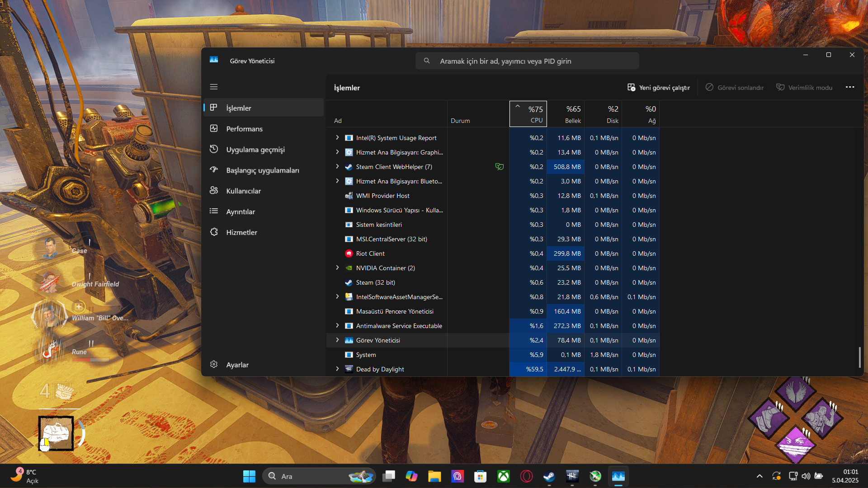Viewport: 868px width, 488px height.
Task: Expand NVIDIA Container (2) process
Action: [x=337, y=268]
